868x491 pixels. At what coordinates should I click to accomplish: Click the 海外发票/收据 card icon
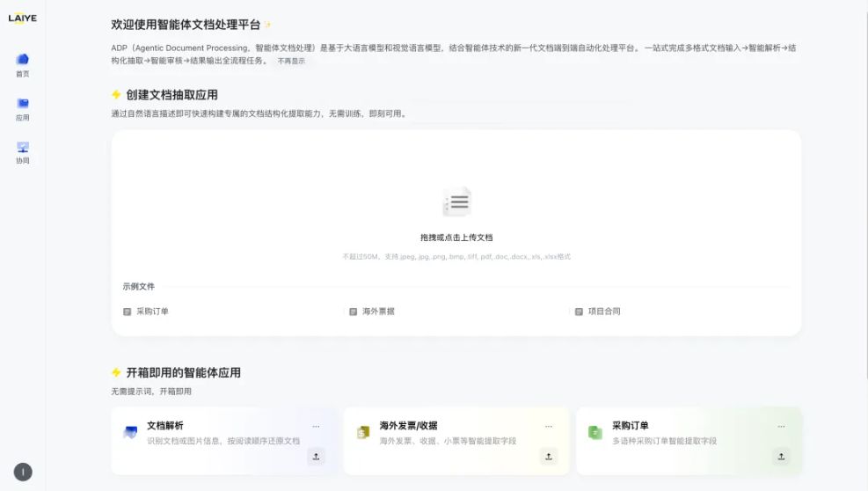363,432
